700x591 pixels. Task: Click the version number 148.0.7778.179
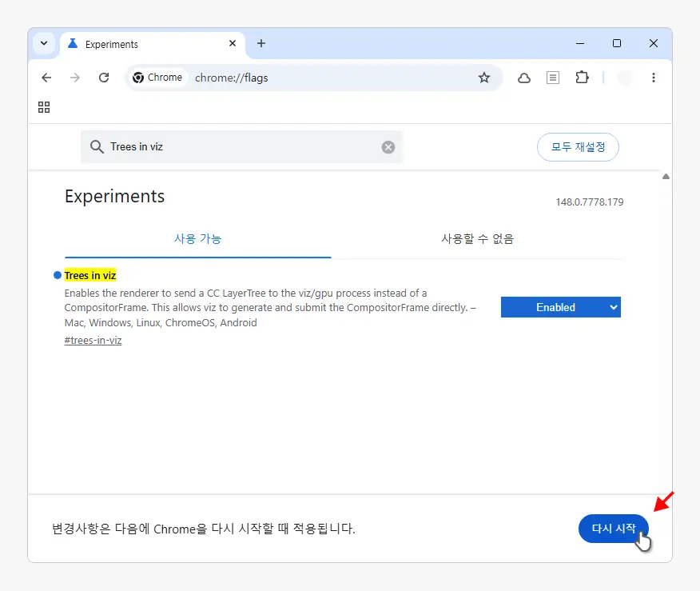click(589, 202)
